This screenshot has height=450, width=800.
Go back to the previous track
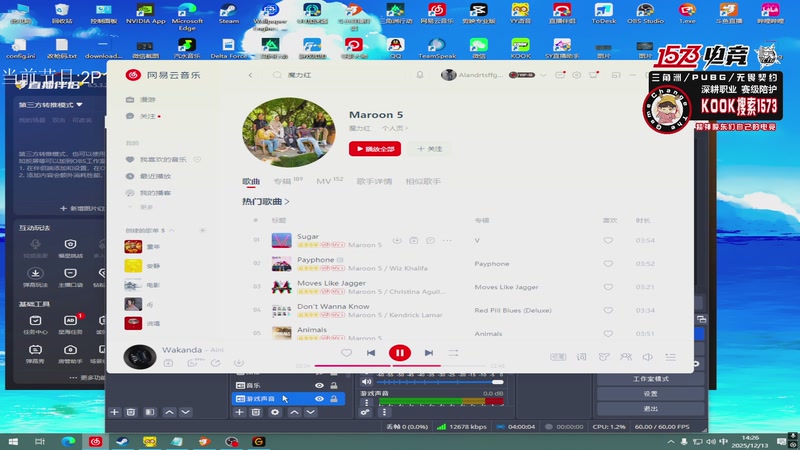pos(371,353)
